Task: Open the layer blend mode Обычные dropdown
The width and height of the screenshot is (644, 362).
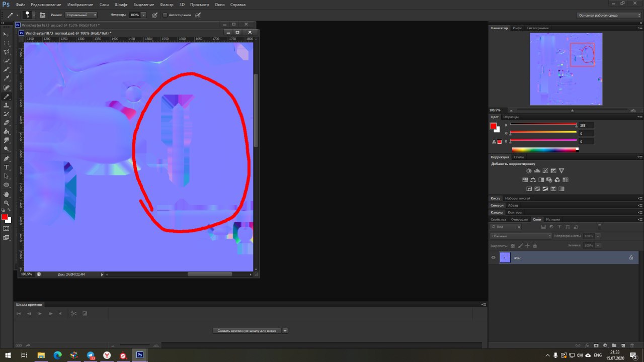Action: [x=521, y=236]
